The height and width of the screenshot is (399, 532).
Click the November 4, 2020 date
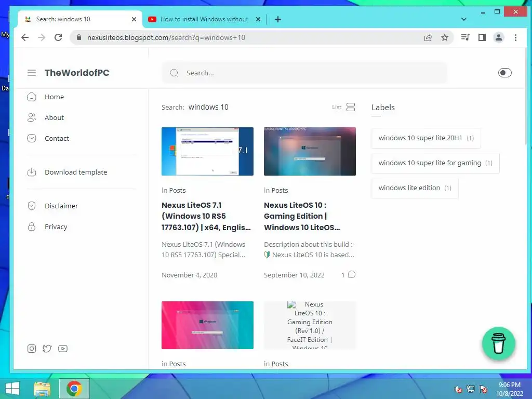189,275
